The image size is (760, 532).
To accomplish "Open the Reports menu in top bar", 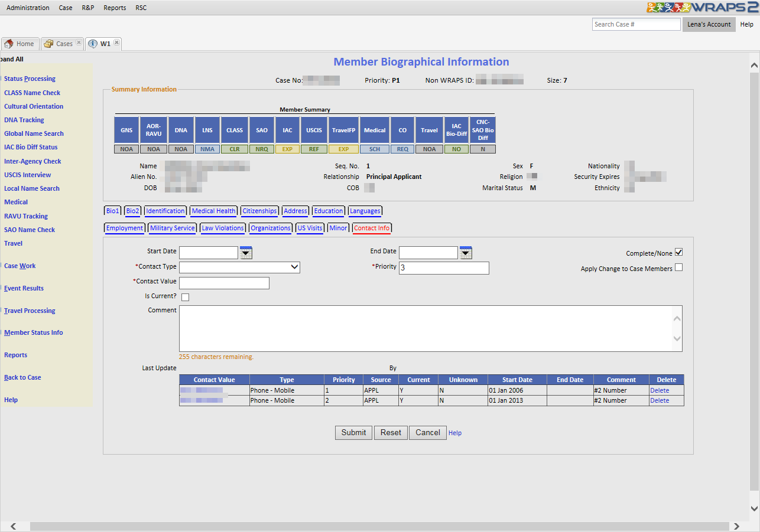I will [115, 8].
